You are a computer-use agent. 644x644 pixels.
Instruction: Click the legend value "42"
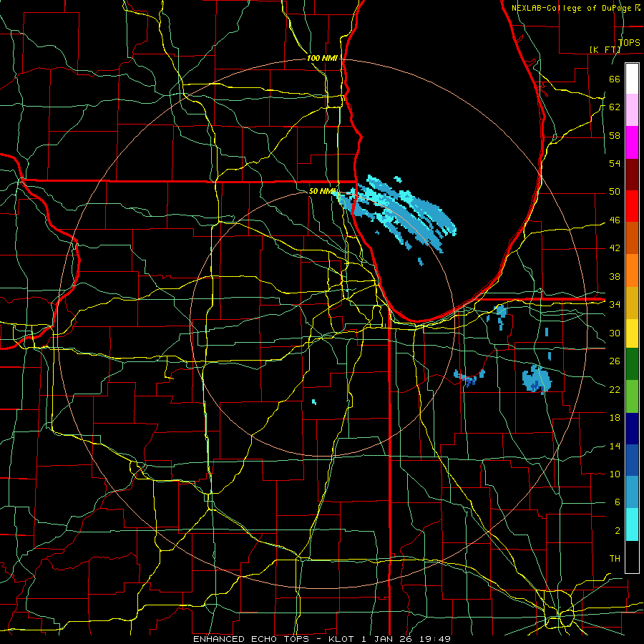[615, 248]
